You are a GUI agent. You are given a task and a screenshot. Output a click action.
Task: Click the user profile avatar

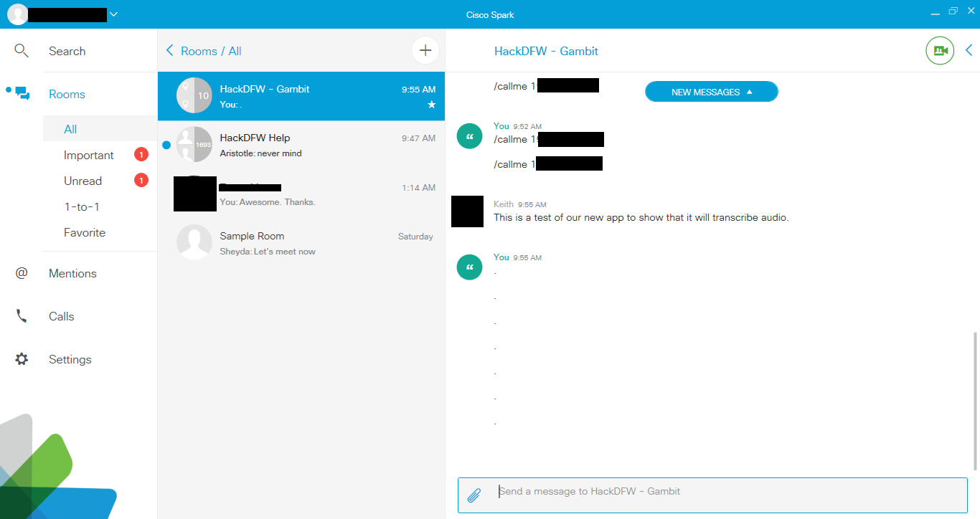click(17, 14)
